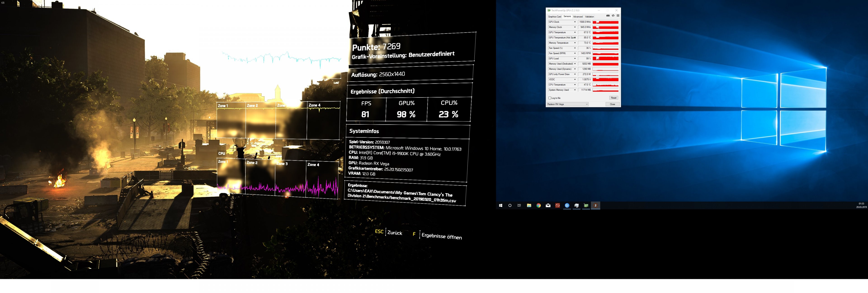Click the GPU Clock history graph
The image size is (868, 293).
point(606,22)
